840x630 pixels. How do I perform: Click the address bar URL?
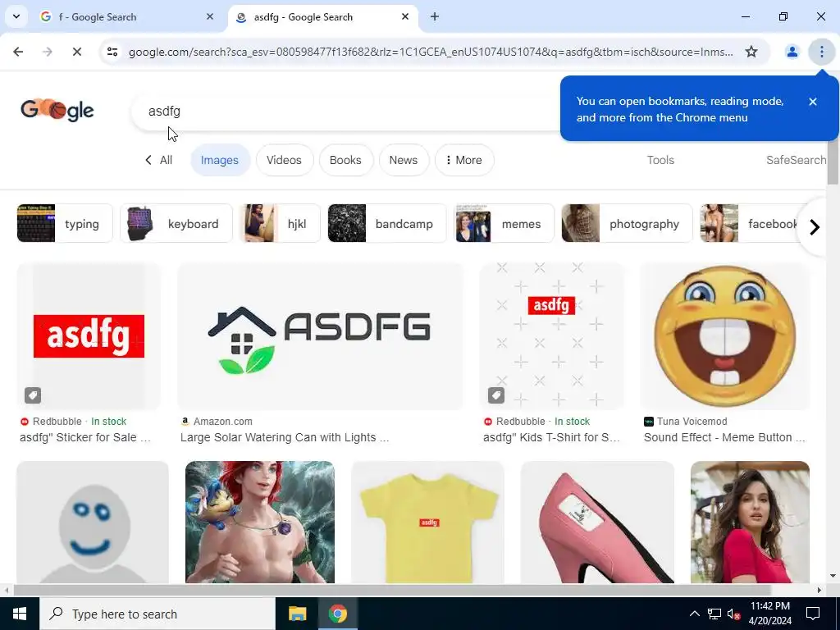coord(431,52)
